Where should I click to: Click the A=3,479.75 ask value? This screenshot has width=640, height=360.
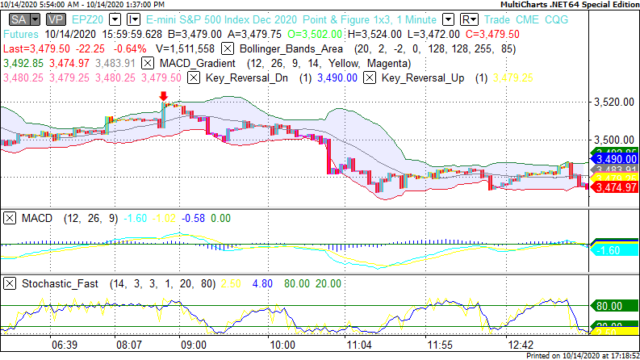click(x=254, y=34)
